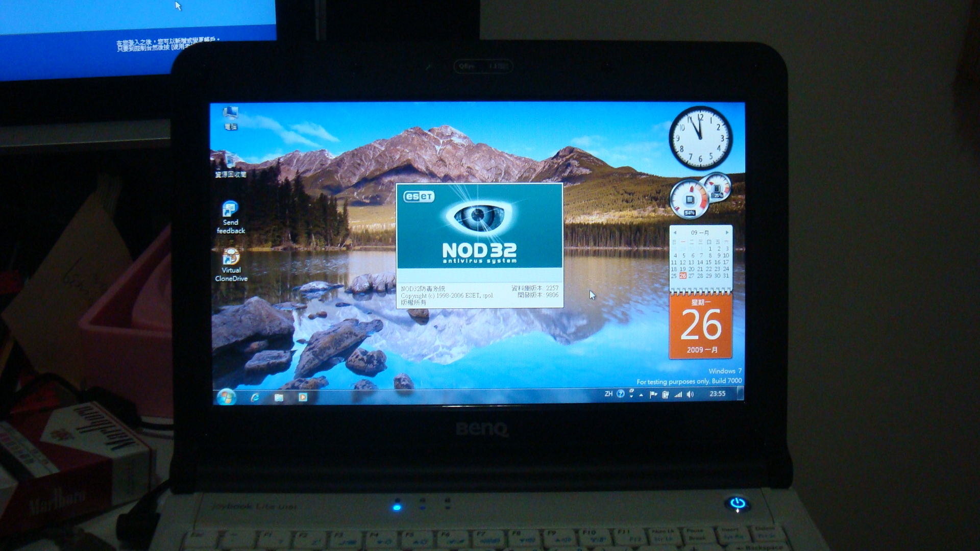Go to next month in calendar gadget
The height and width of the screenshot is (551, 980).
pyautogui.click(x=727, y=233)
